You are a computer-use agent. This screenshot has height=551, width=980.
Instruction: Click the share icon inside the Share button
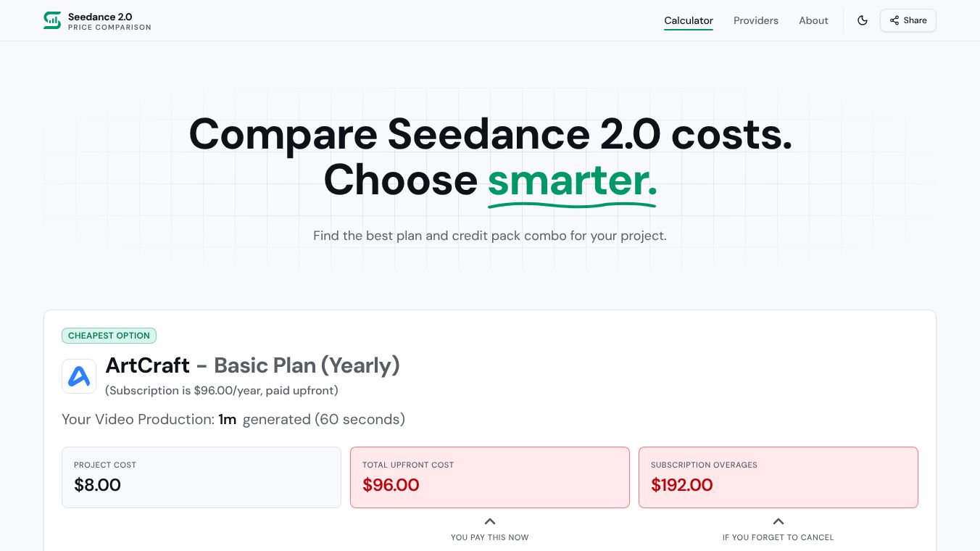pyautogui.click(x=894, y=20)
